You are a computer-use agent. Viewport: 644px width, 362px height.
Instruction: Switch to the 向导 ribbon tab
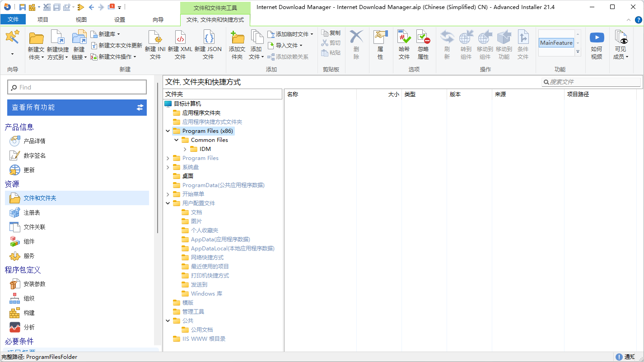[x=158, y=19]
